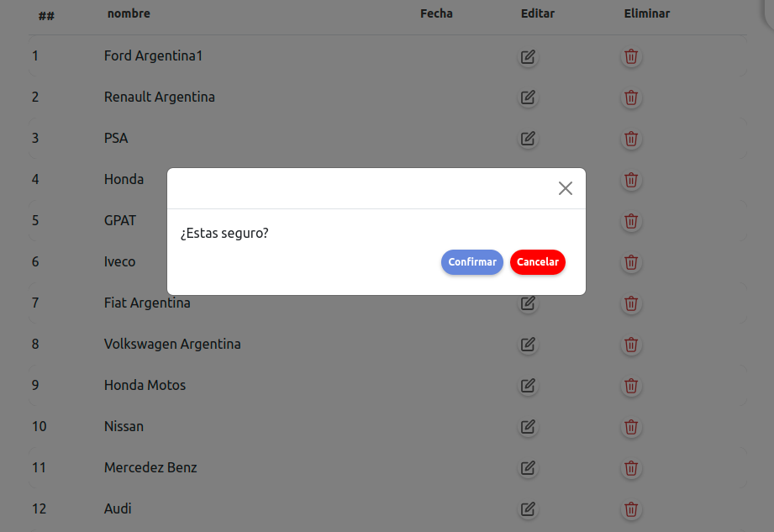Image resolution: width=774 pixels, height=532 pixels.
Task: Click the nombre column header
Action: click(129, 13)
